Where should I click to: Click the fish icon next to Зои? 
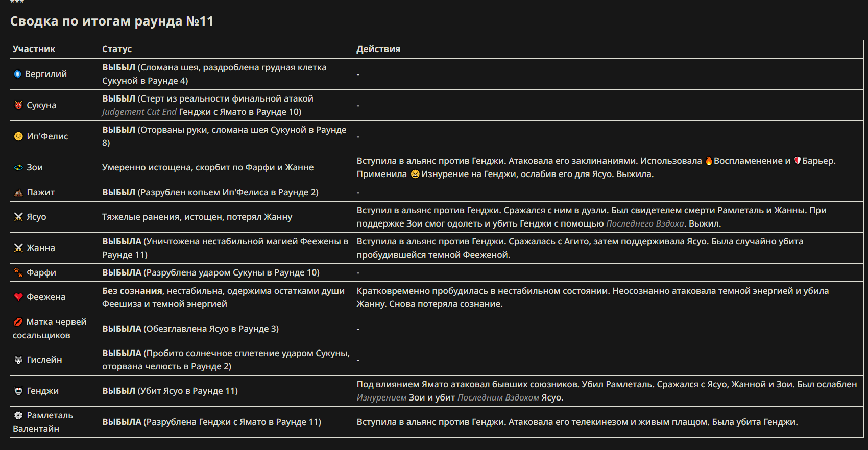click(x=18, y=167)
